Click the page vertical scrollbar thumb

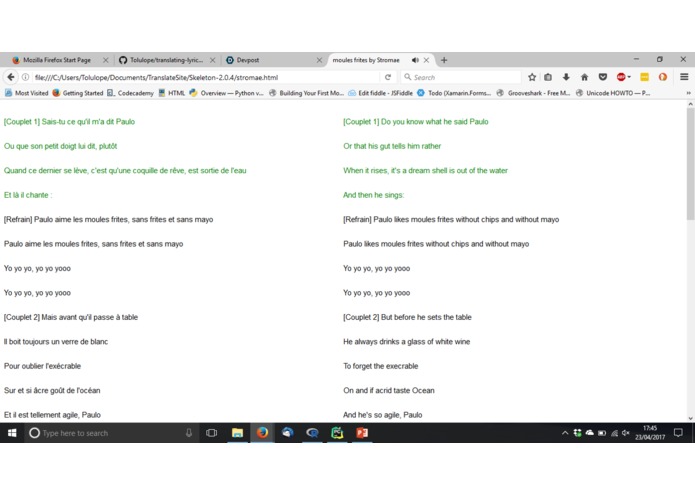pos(690,164)
